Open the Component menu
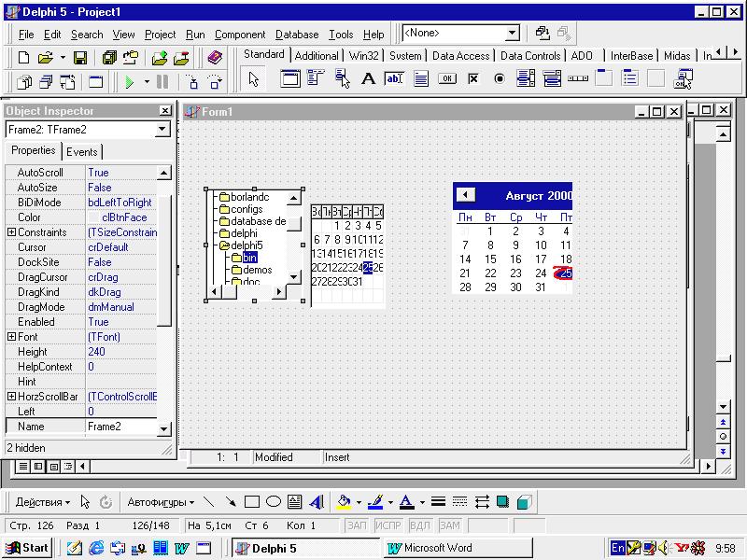The image size is (747, 560). coord(240,35)
